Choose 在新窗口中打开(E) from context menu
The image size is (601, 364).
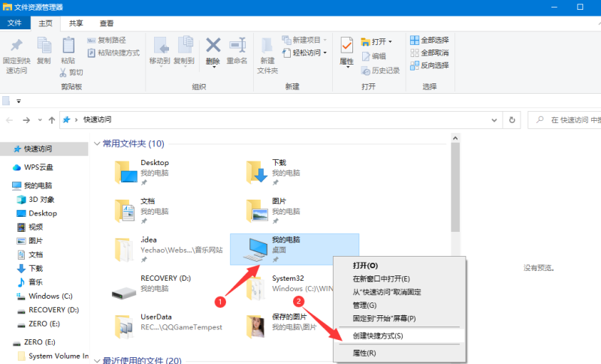[x=400, y=278]
